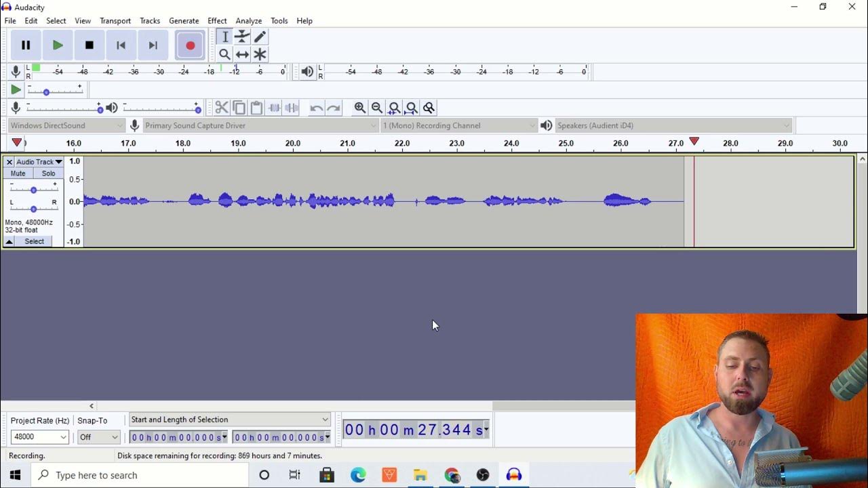Click the Play-at-Speed green arrow
868x488 pixels.
tap(16, 89)
